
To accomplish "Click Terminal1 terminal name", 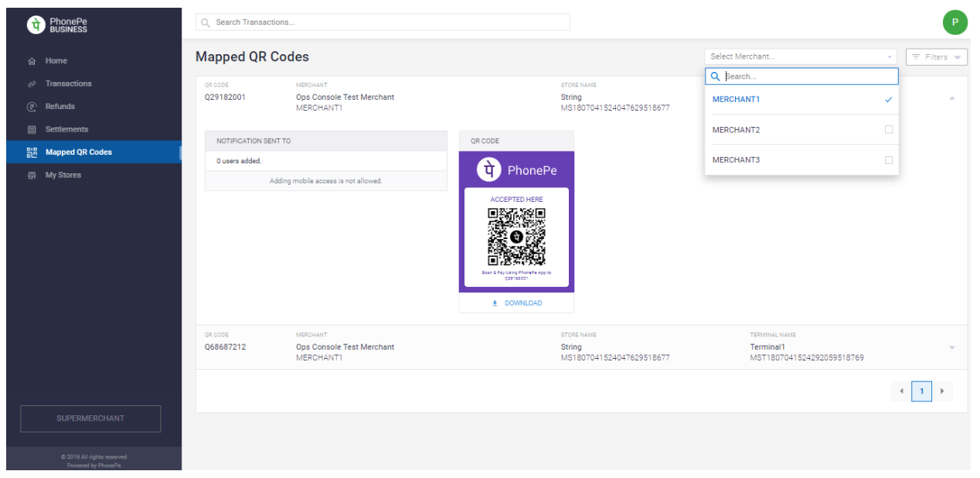I will pos(767,347).
